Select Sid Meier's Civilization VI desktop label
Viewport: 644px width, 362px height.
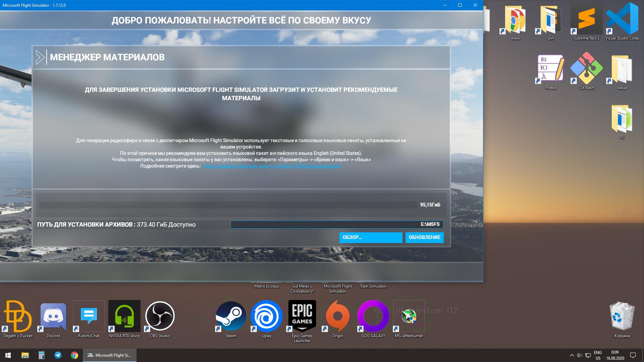302,289
